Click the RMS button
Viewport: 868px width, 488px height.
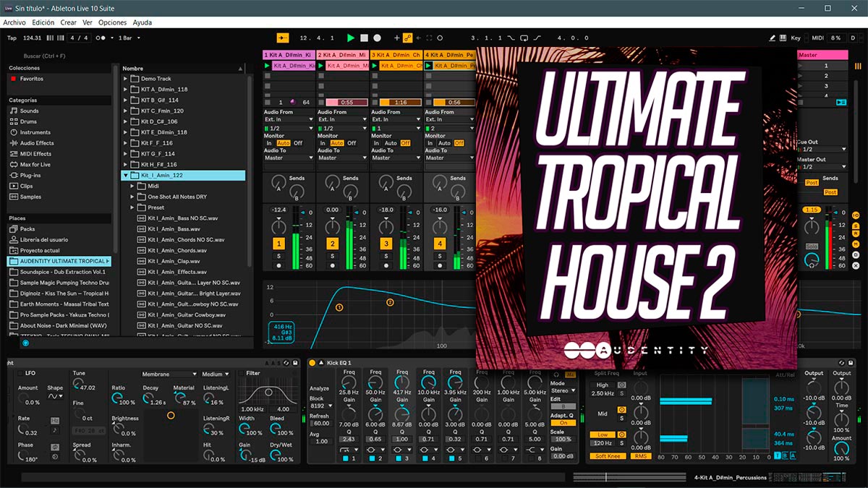[x=639, y=456]
